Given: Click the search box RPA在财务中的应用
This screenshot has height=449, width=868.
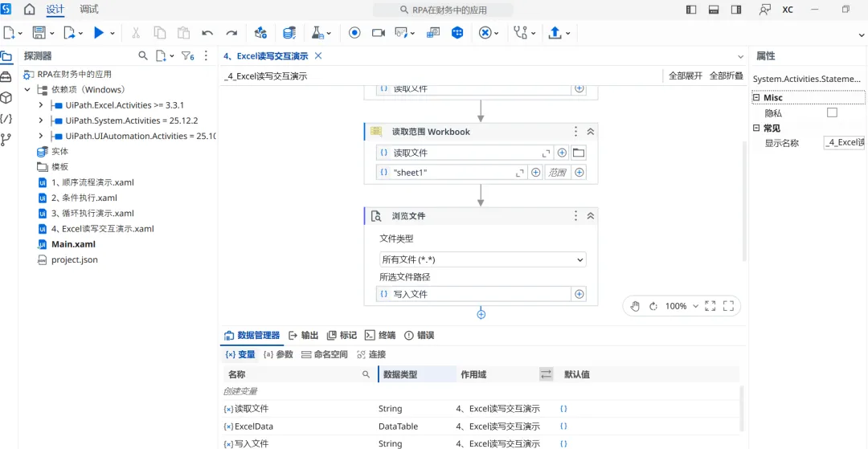Looking at the screenshot, I should pyautogui.click(x=443, y=10).
